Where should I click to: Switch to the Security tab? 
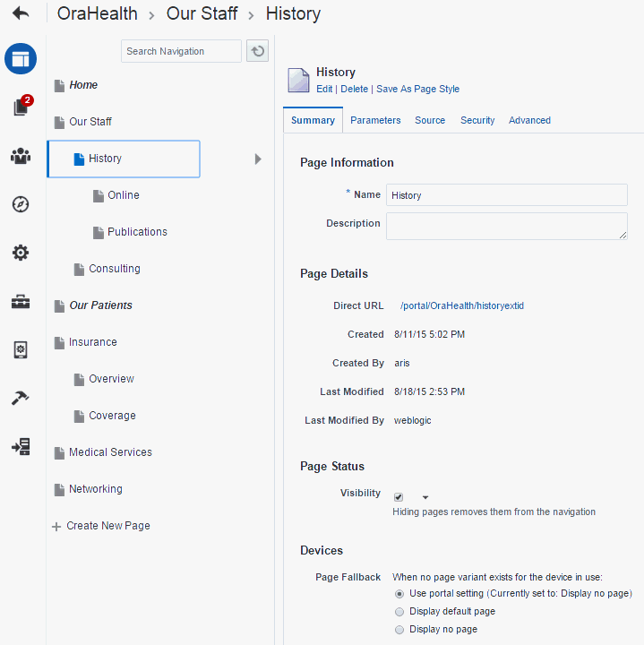pos(477,120)
